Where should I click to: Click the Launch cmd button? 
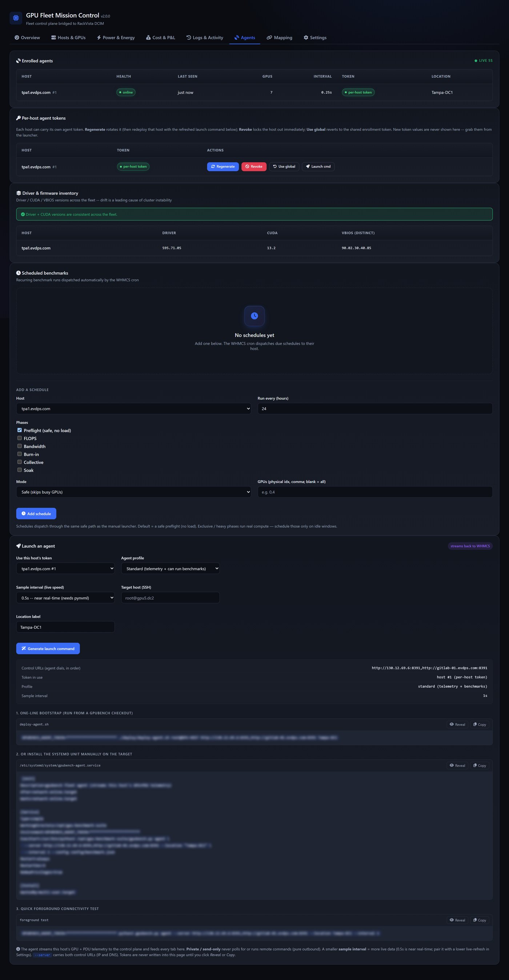(x=318, y=167)
